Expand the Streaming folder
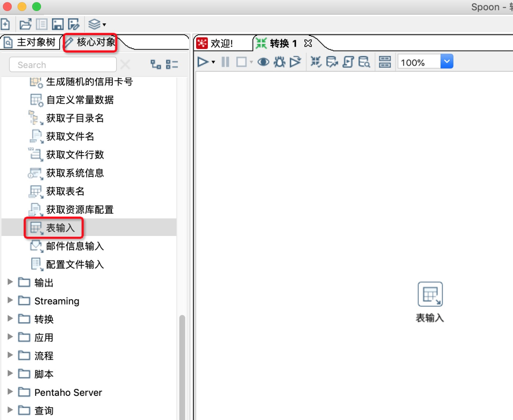The width and height of the screenshot is (513, 420). 10,300
